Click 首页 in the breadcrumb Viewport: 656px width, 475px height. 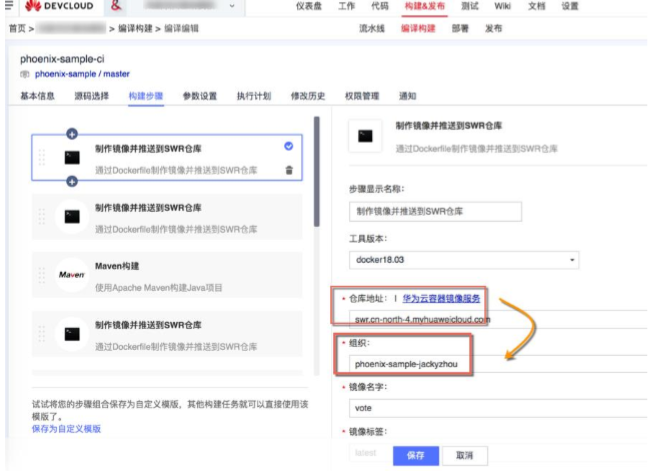(17, 28)
